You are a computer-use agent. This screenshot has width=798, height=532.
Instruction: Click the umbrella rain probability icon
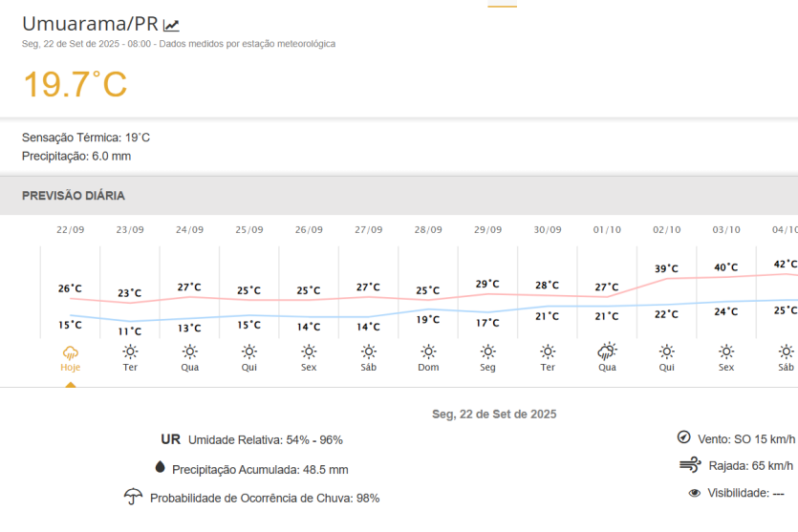coord(134,497)
